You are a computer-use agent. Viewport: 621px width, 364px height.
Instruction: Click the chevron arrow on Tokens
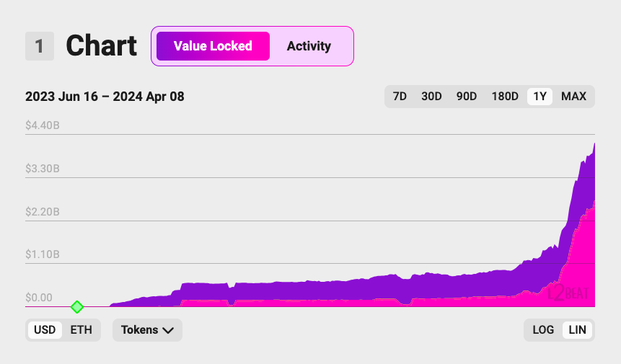tap(168, 330)
